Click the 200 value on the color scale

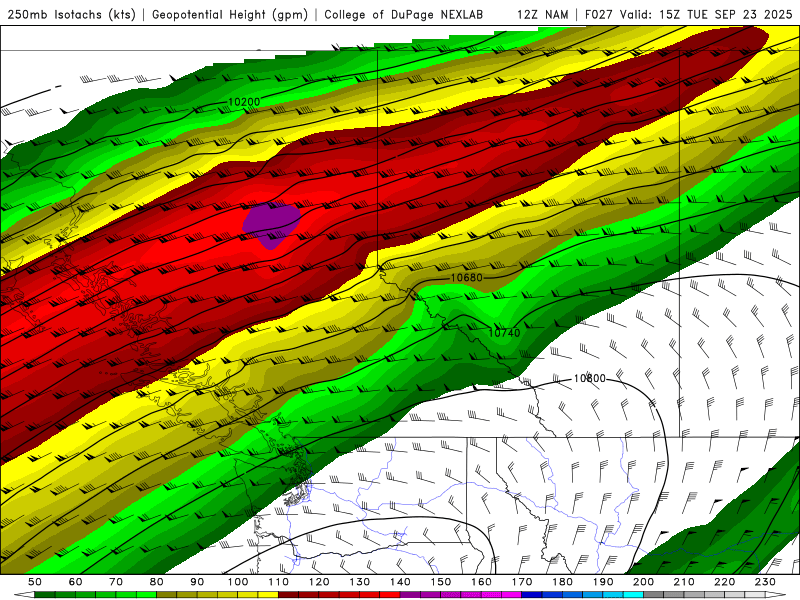point(643,582)
